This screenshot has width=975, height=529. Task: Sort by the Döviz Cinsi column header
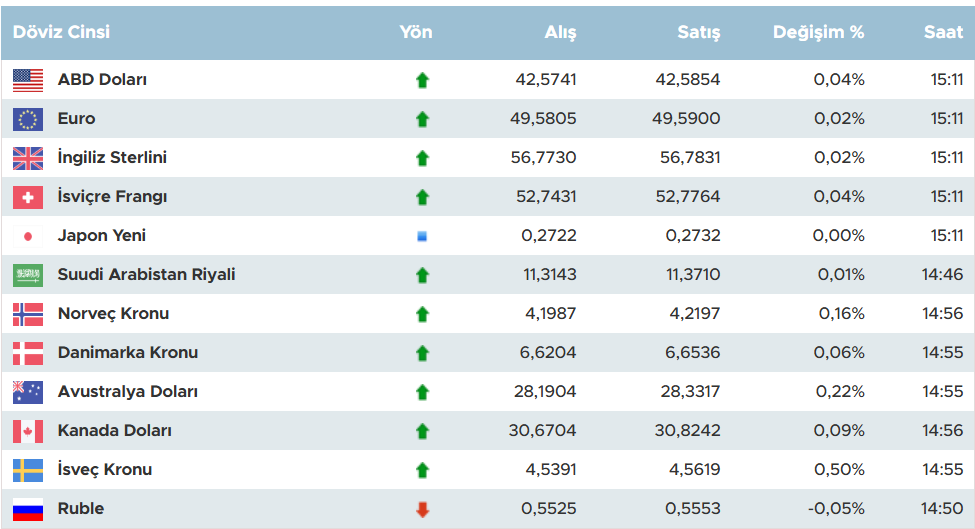pyautogui.click(x=61, y=32)
